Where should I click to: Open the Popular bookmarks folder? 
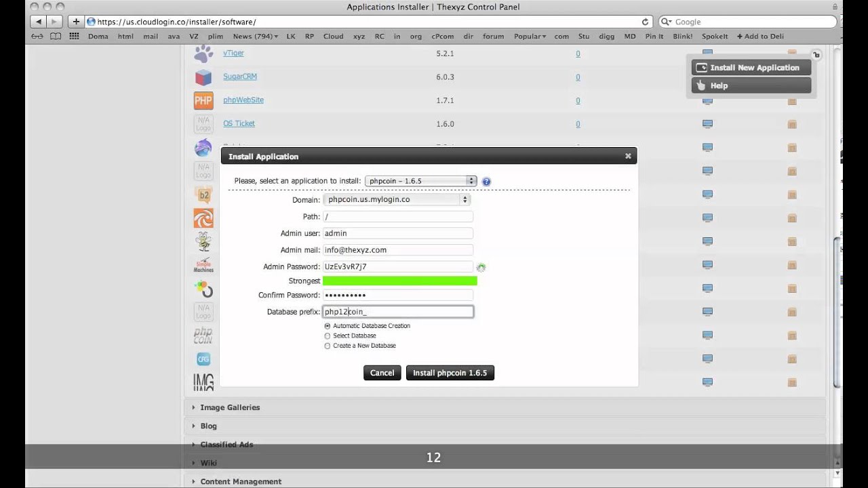[530, 37]
